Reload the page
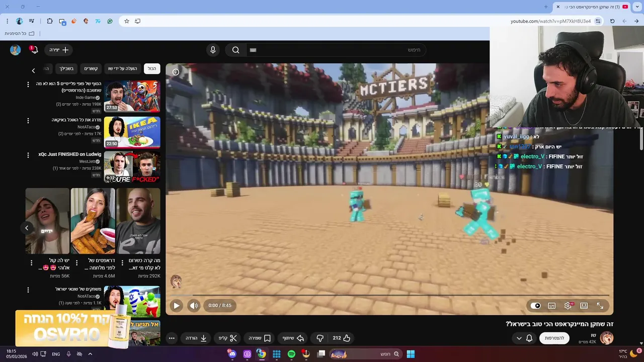The height and width of the screenshot is (362, 644). click(612, 21)
